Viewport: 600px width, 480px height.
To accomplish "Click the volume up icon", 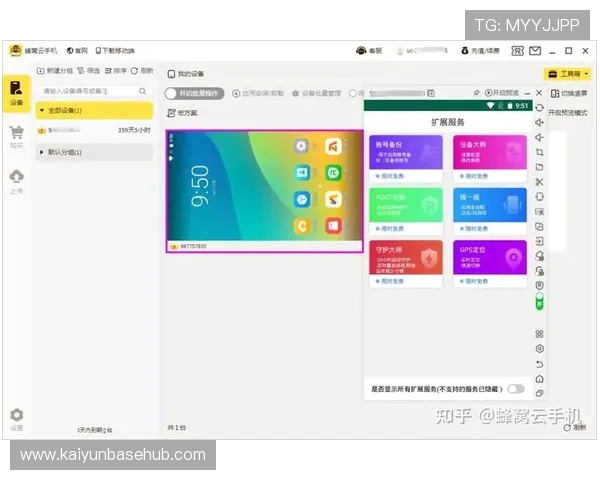I will (x=540, y=122).
